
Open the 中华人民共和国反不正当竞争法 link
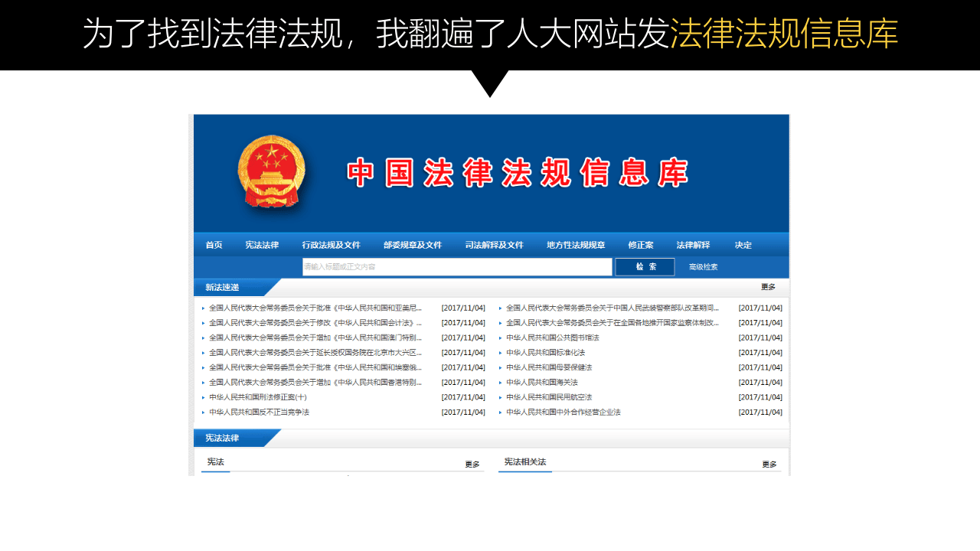tap(260, 412)
